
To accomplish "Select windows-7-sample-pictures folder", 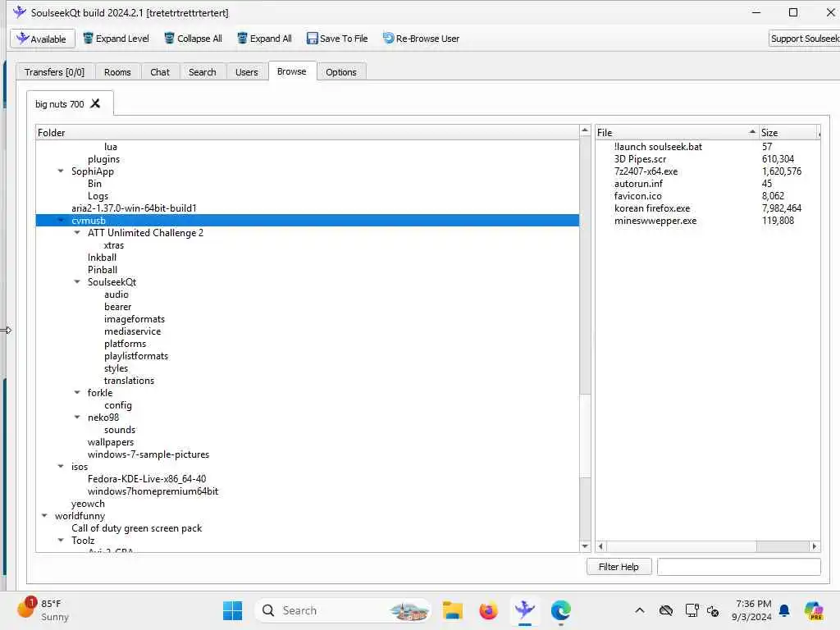I will point(148,454).
